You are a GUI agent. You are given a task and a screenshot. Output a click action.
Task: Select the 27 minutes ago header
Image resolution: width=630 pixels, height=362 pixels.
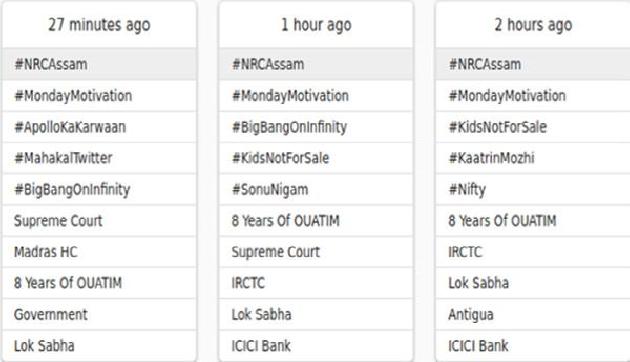[99, 25]
